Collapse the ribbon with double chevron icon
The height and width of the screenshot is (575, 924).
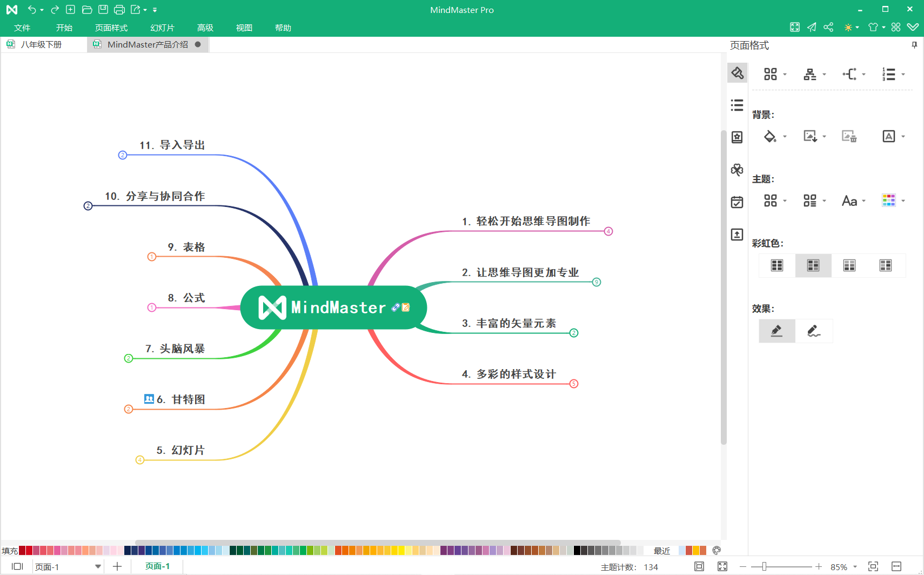tap(913, 27)
